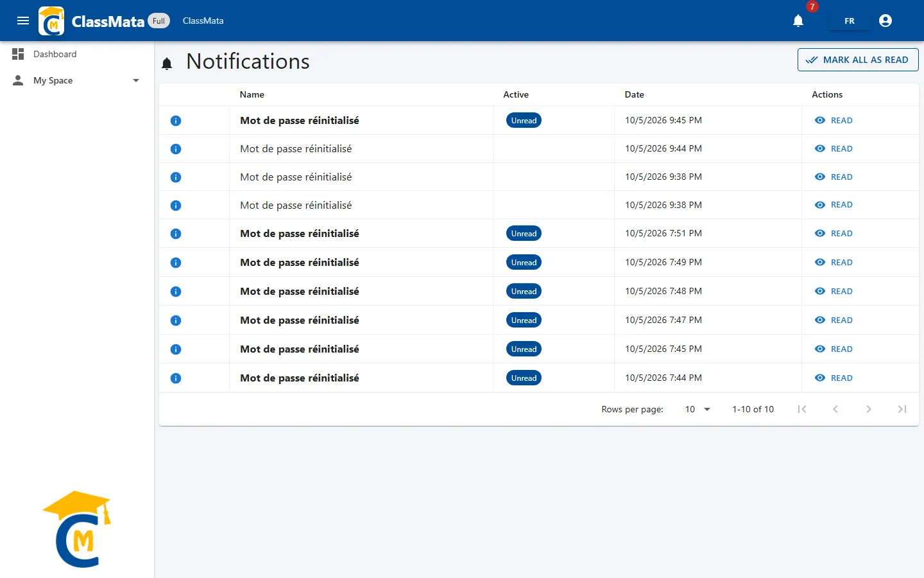The image size is (924, 578).
Task: Click the Date column header
Action: pyautogui.click(x=634, y=94)
